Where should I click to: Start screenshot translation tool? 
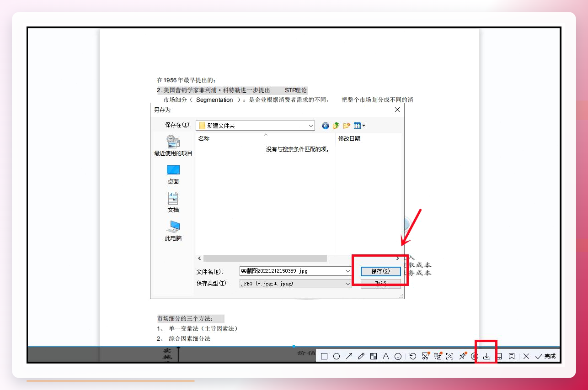click(x=438, y=356)
